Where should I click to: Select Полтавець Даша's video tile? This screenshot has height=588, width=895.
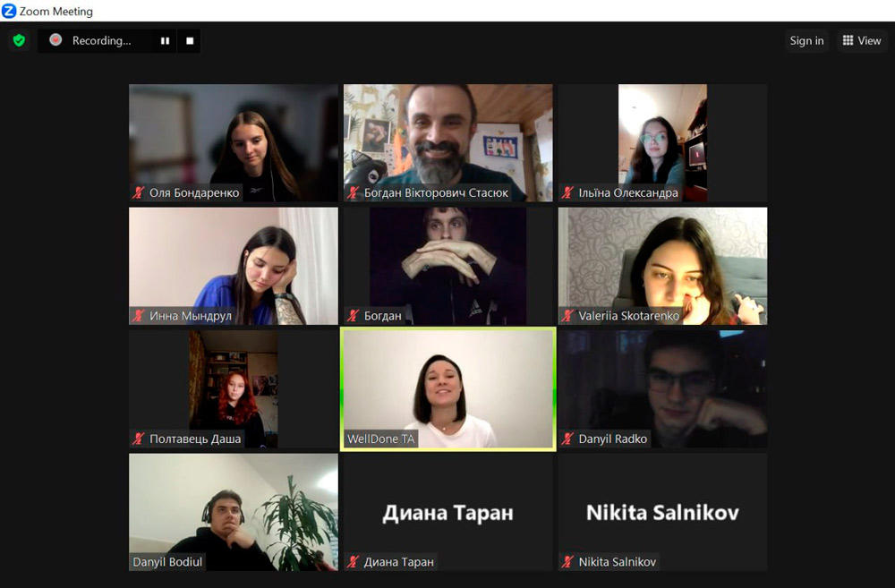[234, 388]
